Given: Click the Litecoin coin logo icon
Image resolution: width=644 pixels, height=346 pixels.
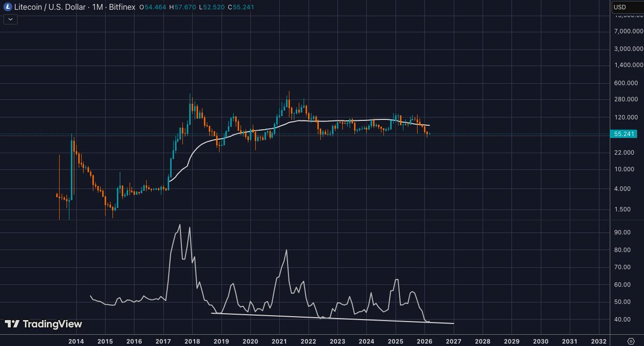Looking at the screenshot, I should [x=7, y=7].
